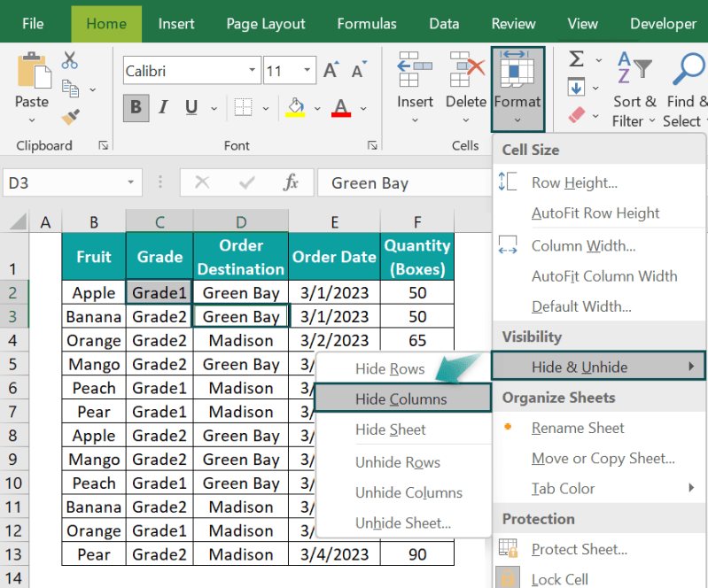
Task: Switch to the Review tab
Action: pos(513,23)
